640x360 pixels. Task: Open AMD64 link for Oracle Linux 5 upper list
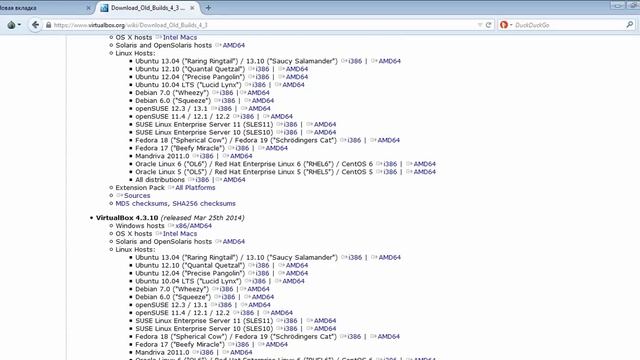(424, 172)
